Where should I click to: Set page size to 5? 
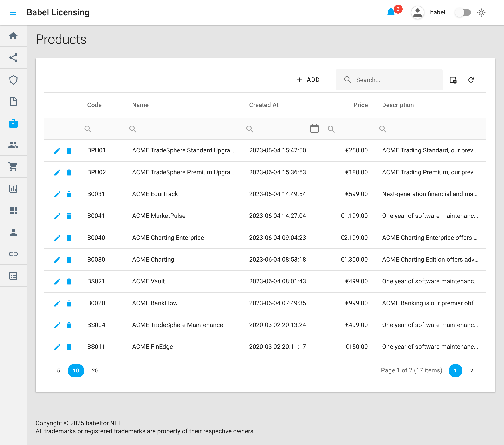[x=58, y=370]
